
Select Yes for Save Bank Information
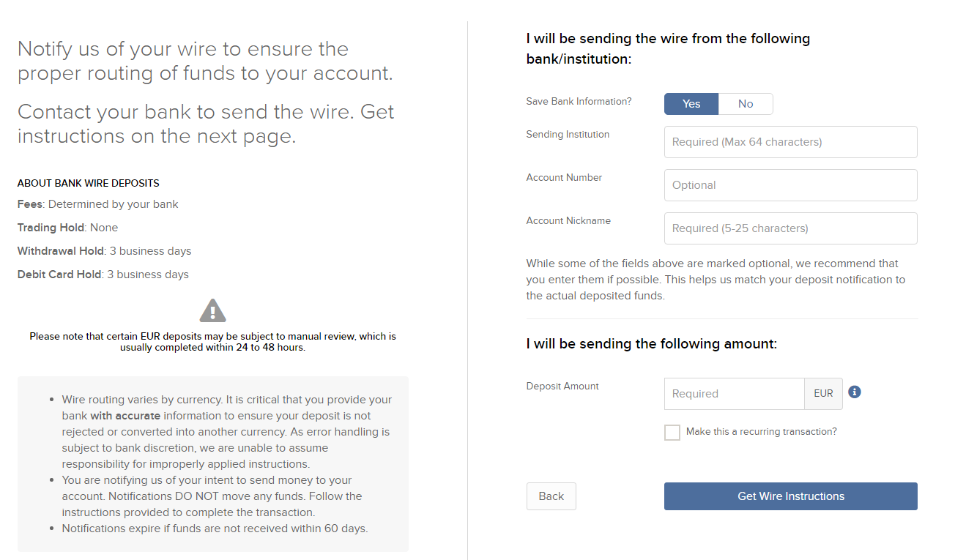[x=691, y=104]
